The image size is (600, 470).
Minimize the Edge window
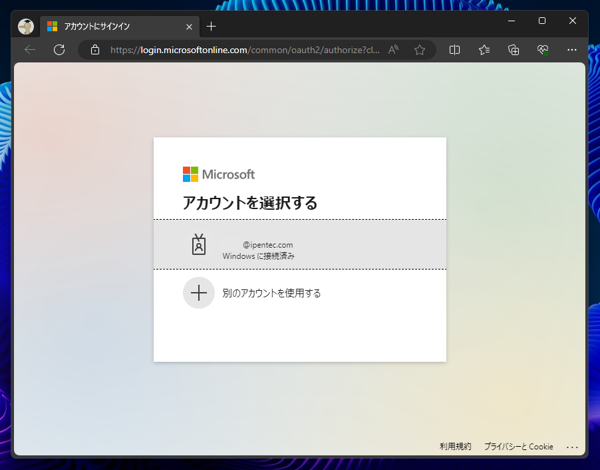[x=512, y=21]
